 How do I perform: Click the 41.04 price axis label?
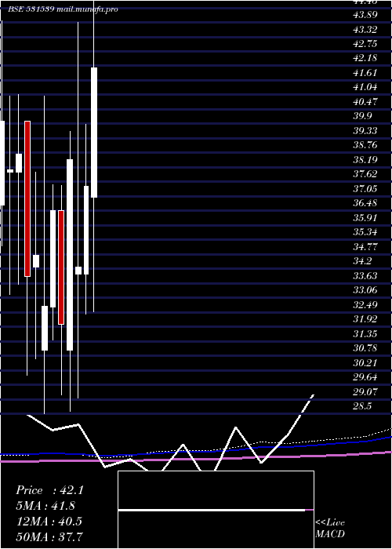coord(365,87)
